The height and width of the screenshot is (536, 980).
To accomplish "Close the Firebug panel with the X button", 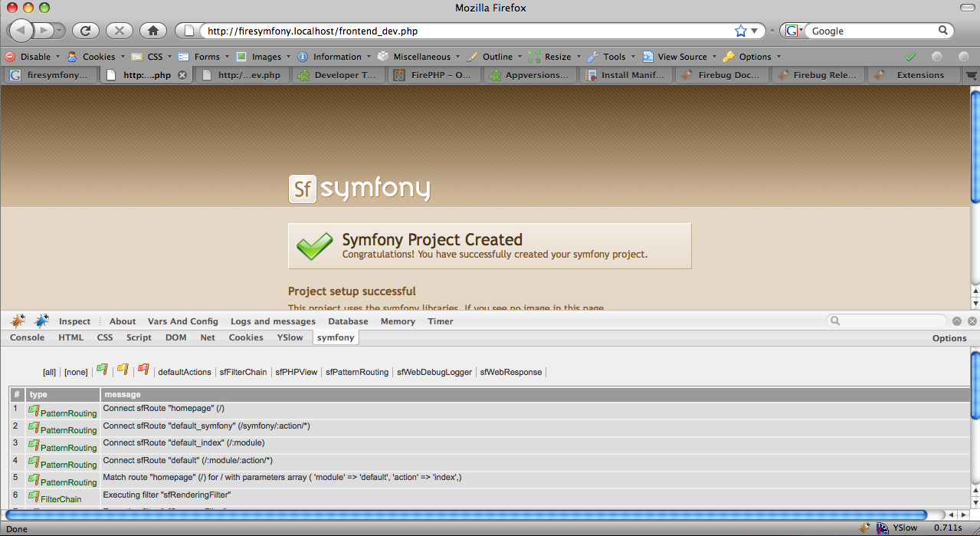I will (x=972, y=321).
